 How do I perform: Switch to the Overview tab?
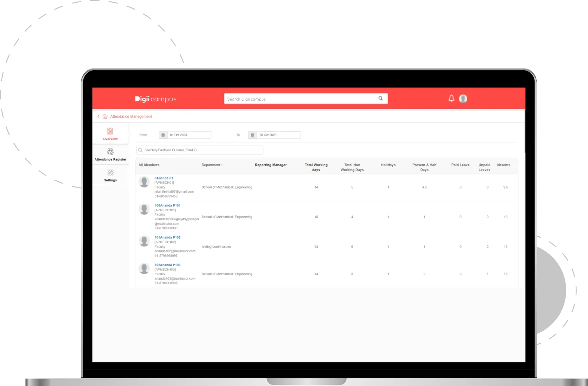(110, 134)
